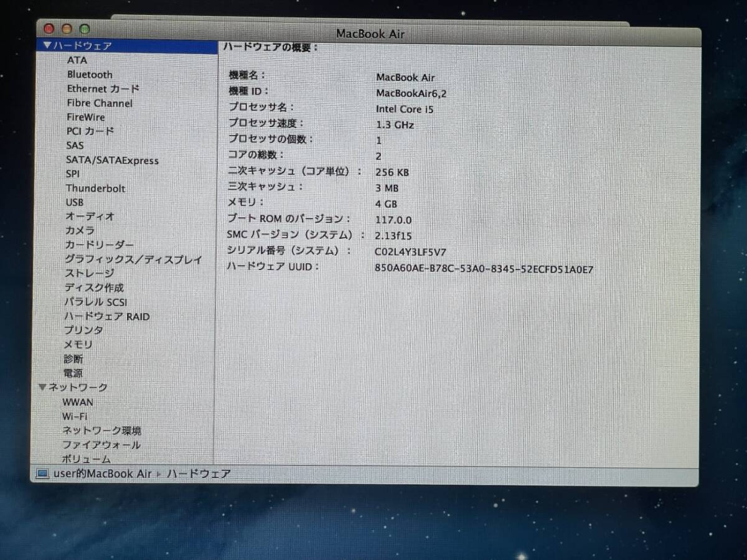
Task: Select SPI in the sidebar
Action: pos(72,174)
